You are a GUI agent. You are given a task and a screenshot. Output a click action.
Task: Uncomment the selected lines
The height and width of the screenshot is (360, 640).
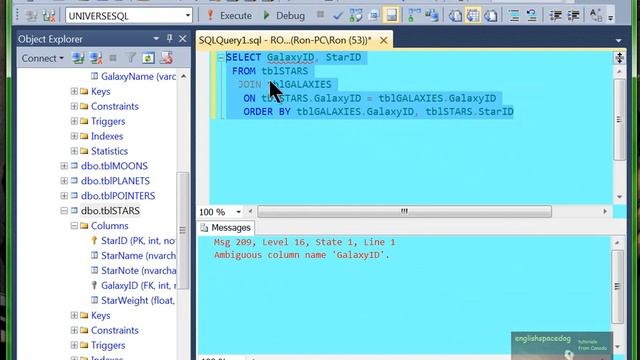click(x=531, y=16)
